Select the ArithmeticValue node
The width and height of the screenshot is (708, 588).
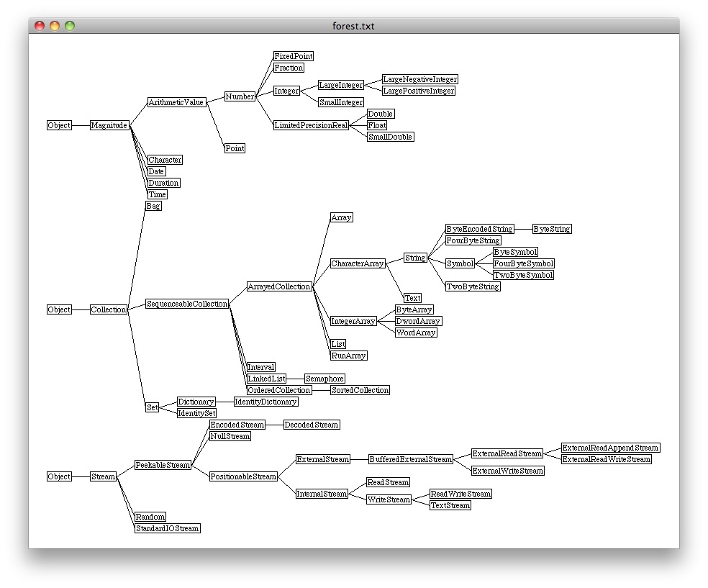click(x=176, y=102)
